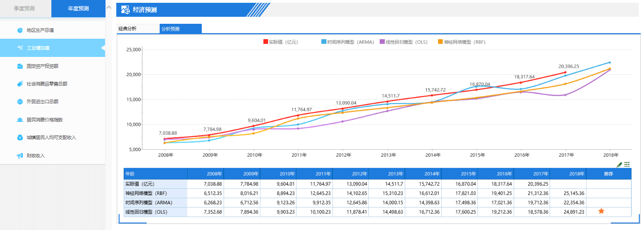Click the 工业增加值 tools icon
This screenshot has width=644, height=230.
point(20,48)
